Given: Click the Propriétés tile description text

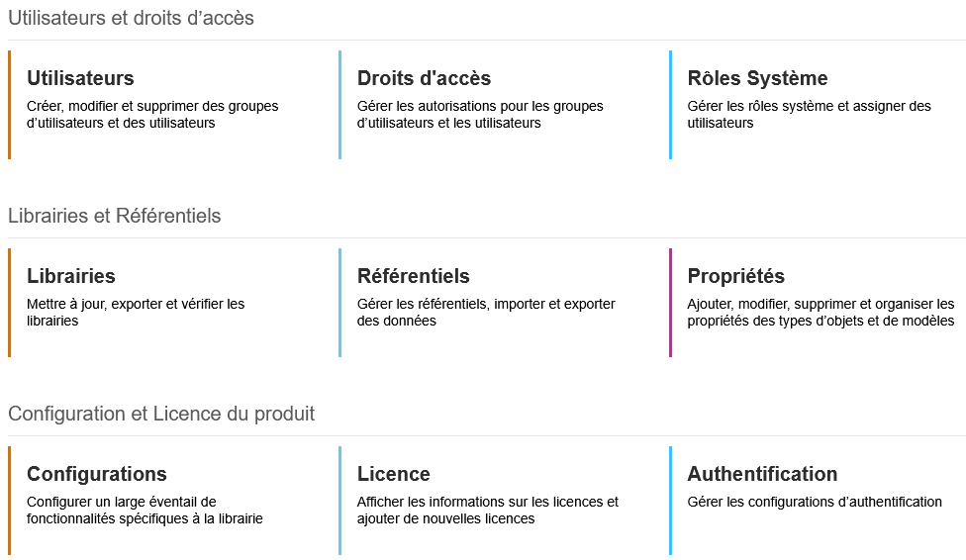Looking at the screenshot, I should [821, 313].
